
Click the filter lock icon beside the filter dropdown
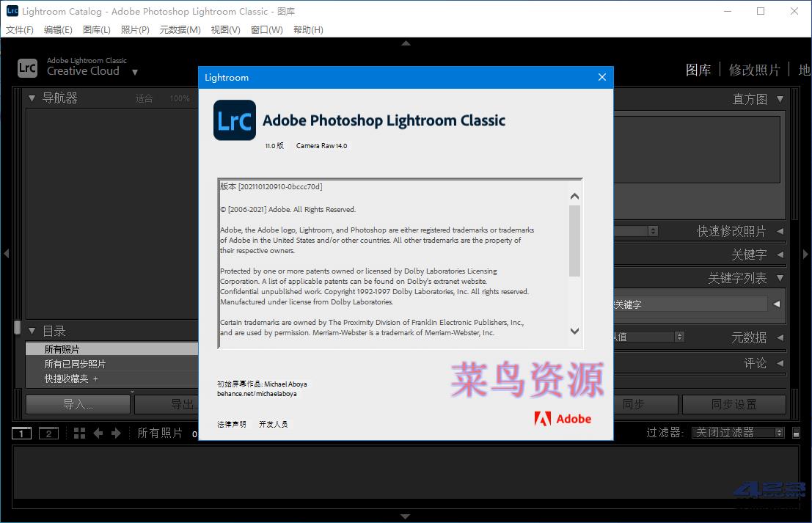(797, 432)
